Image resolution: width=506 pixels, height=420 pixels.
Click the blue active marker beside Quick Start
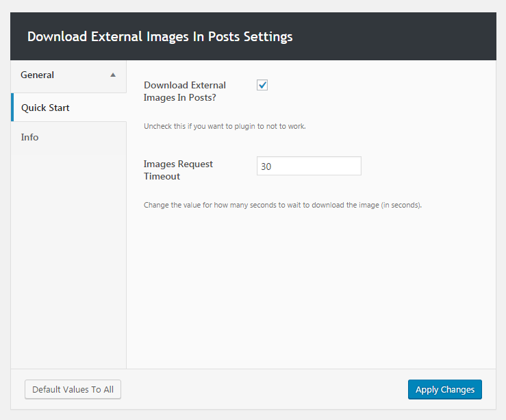point(12,108)
